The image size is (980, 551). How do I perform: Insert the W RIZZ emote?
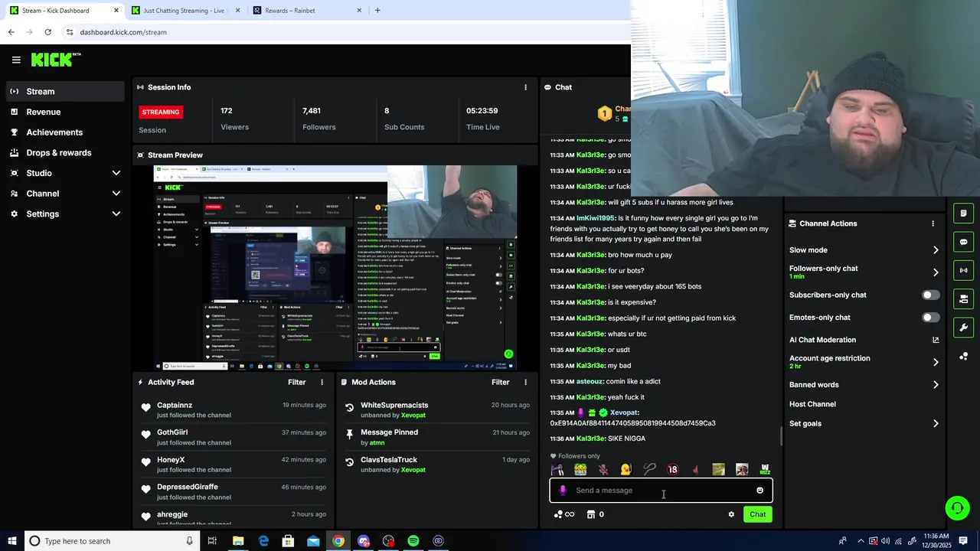765,470
